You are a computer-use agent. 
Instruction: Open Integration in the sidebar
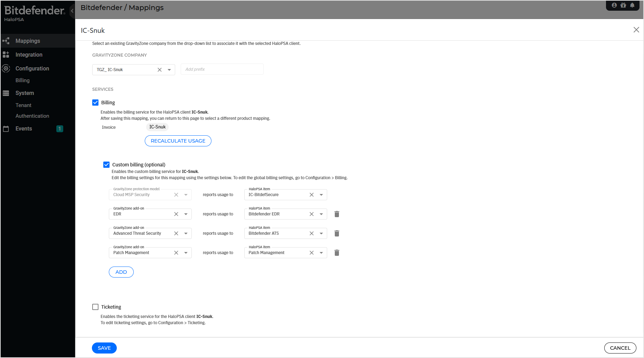tap(29, 55)
